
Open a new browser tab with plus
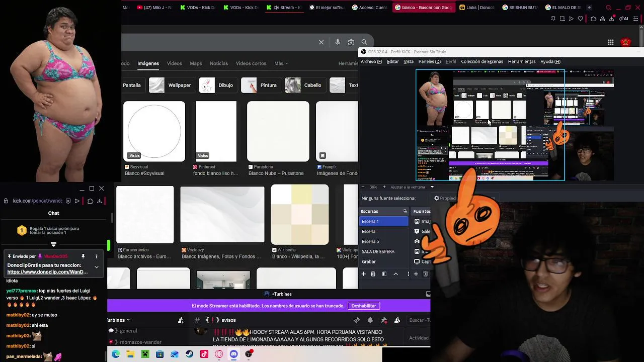point(589,8)
